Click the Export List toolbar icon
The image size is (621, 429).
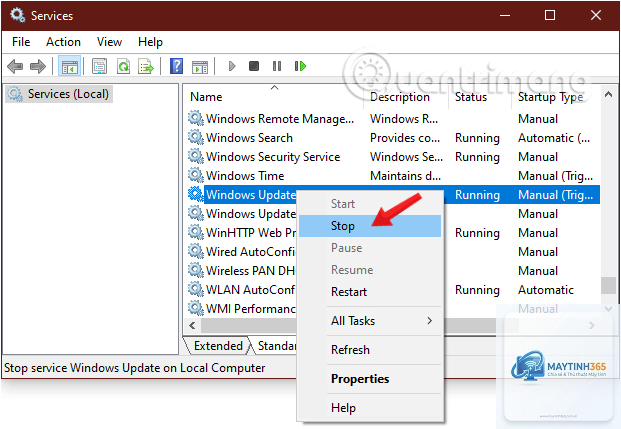146,66
